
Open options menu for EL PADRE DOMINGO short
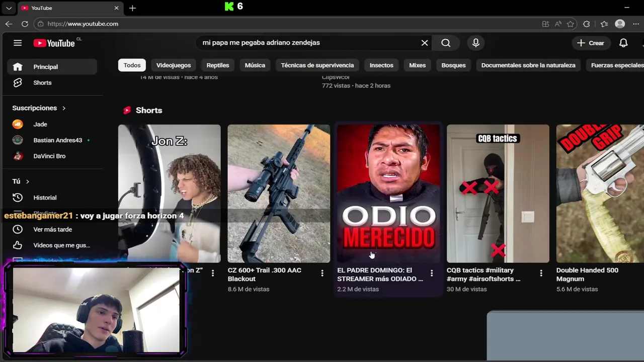pos(432,273)
